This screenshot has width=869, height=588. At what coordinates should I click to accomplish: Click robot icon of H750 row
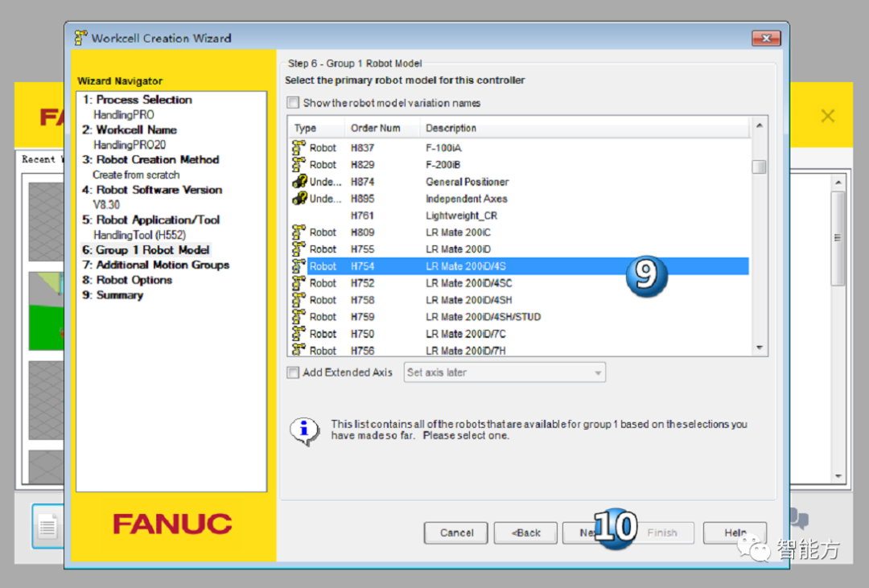point(299,333)
